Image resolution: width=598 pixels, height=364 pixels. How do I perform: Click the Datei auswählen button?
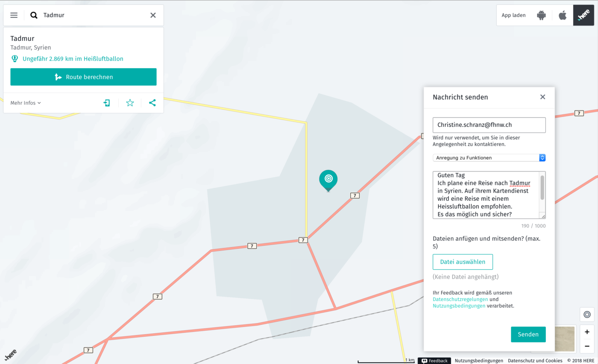point(463,262)
